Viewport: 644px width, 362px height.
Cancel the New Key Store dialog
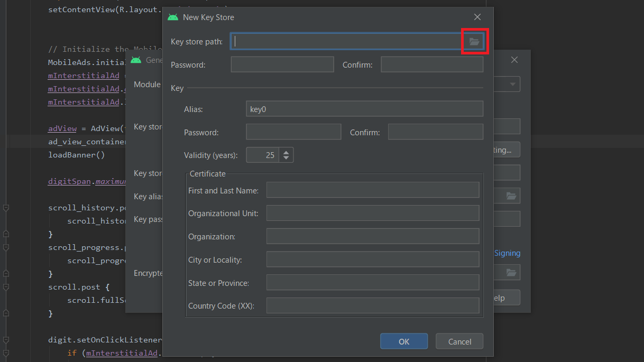click(x=459, y=341)
